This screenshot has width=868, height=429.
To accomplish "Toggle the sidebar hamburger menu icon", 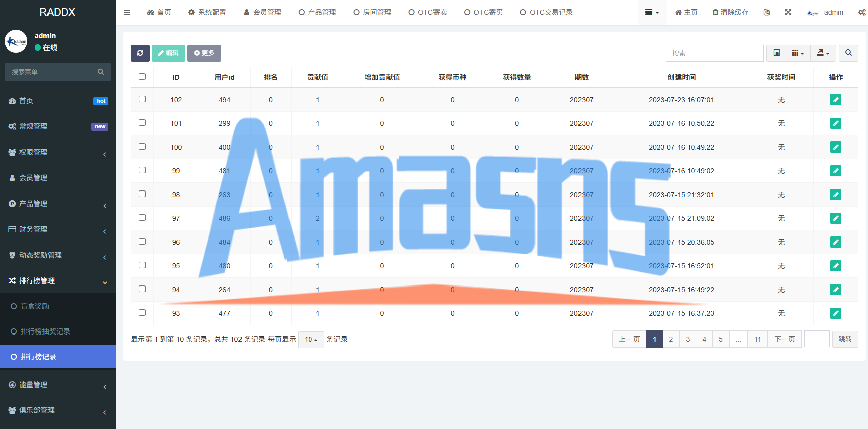I will pos(127,12).
